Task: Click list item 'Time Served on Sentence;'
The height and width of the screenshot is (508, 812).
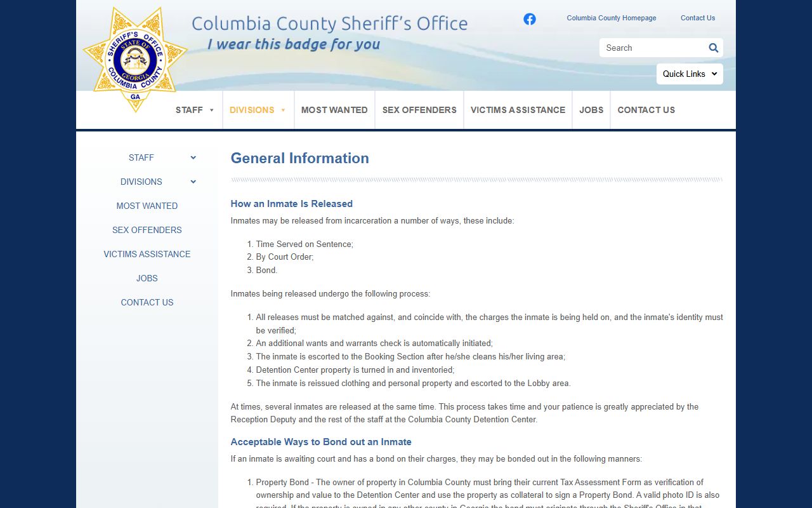Action: (x=304, y=244)
